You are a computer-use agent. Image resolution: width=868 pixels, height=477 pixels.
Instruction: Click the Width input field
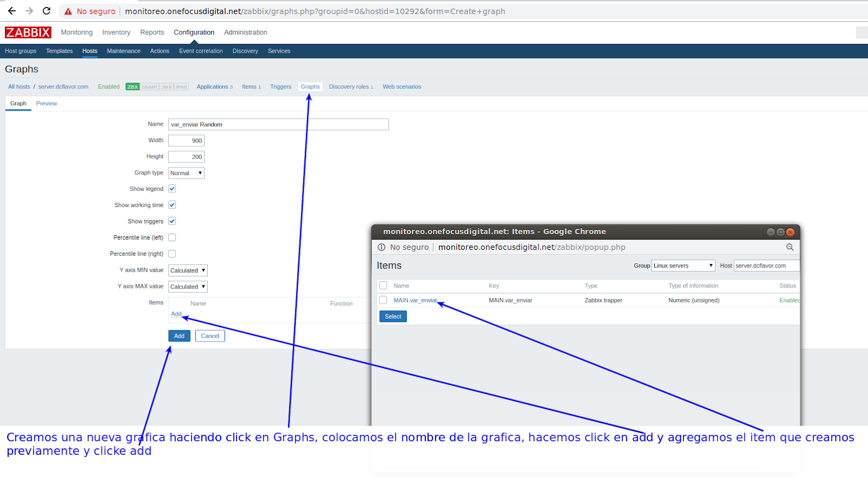click(186, 140)
